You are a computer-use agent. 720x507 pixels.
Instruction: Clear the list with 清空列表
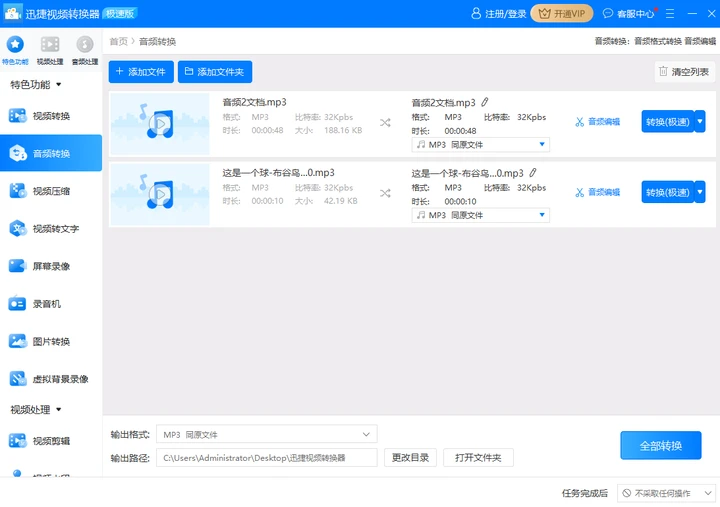684,72
